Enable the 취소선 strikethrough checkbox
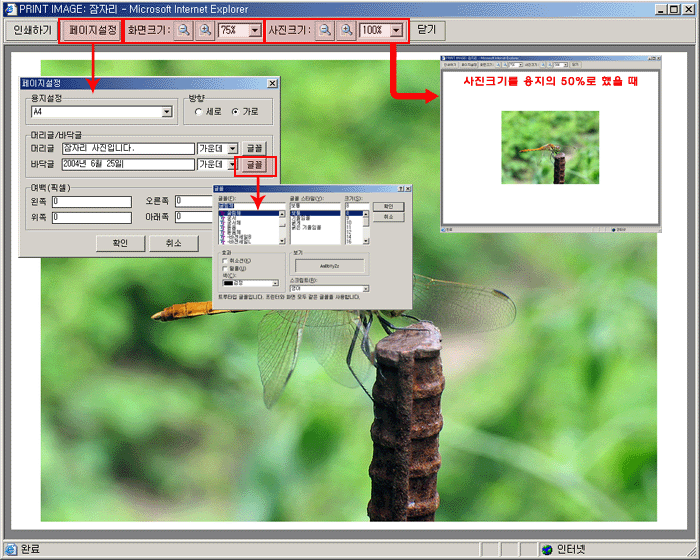Viewport: 700px width, 560px height. pyautogui.click(x=226, y=261)
